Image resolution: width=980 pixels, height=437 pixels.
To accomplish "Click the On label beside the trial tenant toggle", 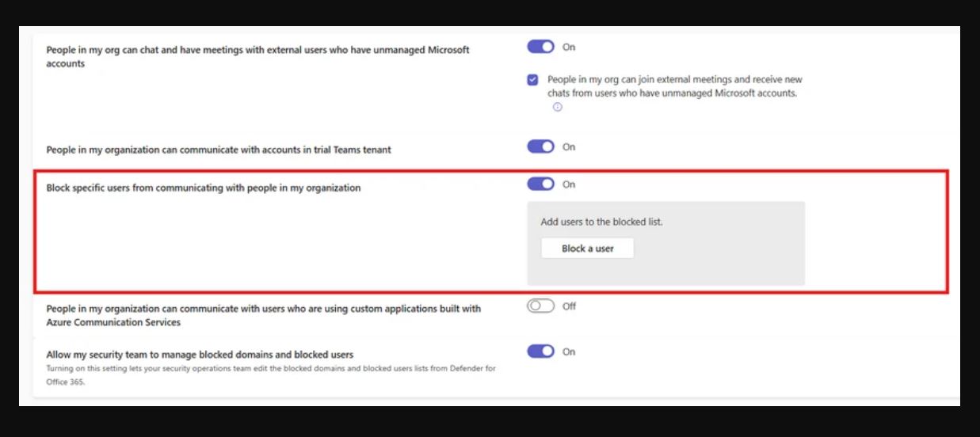I will click(569, 147).
